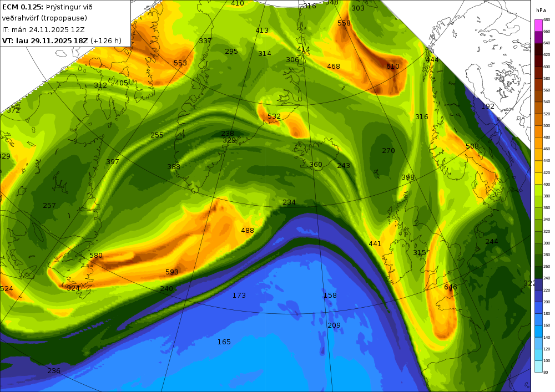Viewport: 555px width, 392px height.
Task: Click the 405 pressure value
Action: point(122,83)
